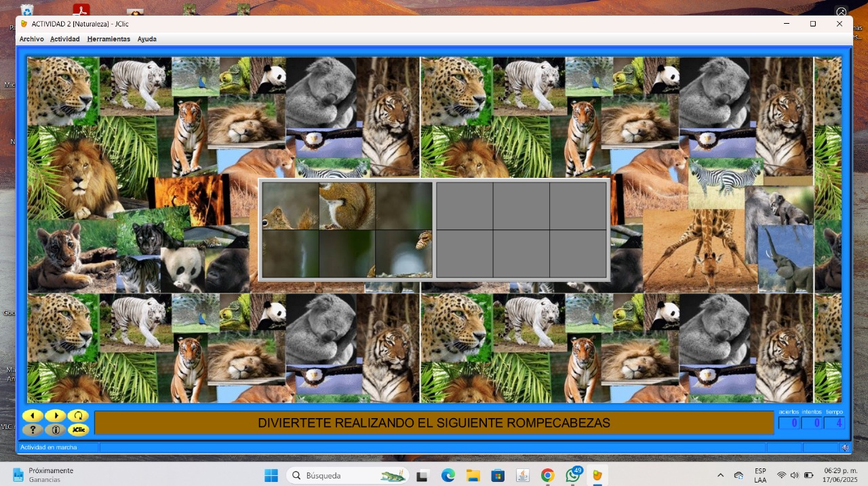Open the Herramientas menu

click(108, 39)
